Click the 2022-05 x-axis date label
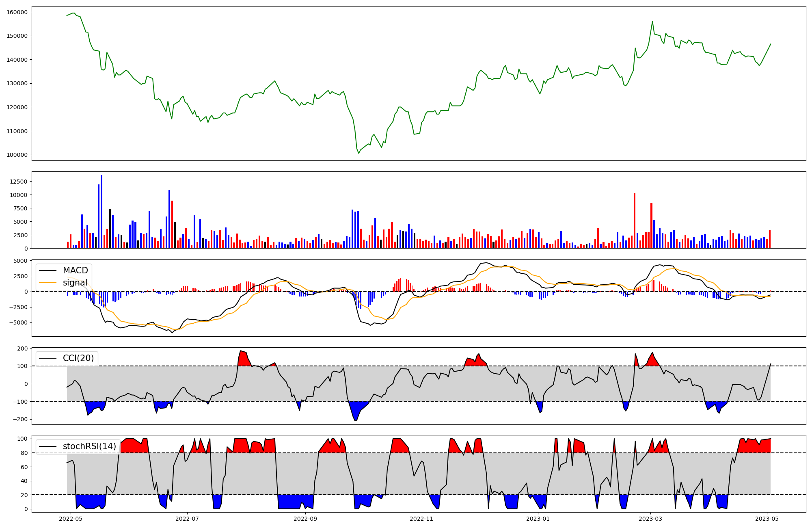 coord(71,518)
